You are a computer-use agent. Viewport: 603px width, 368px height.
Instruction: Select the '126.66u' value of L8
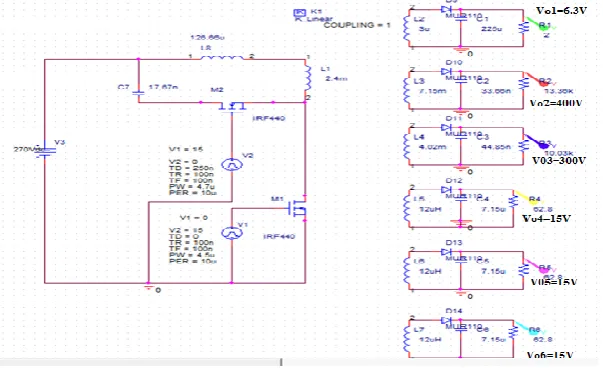(207, 37)
